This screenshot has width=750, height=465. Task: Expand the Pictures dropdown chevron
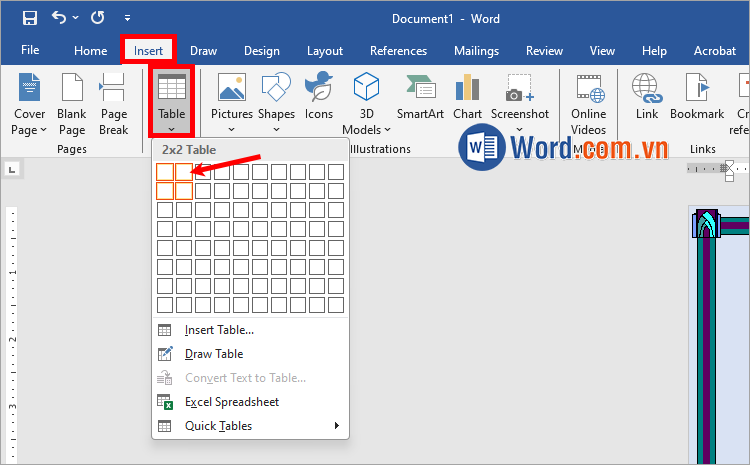232,130
